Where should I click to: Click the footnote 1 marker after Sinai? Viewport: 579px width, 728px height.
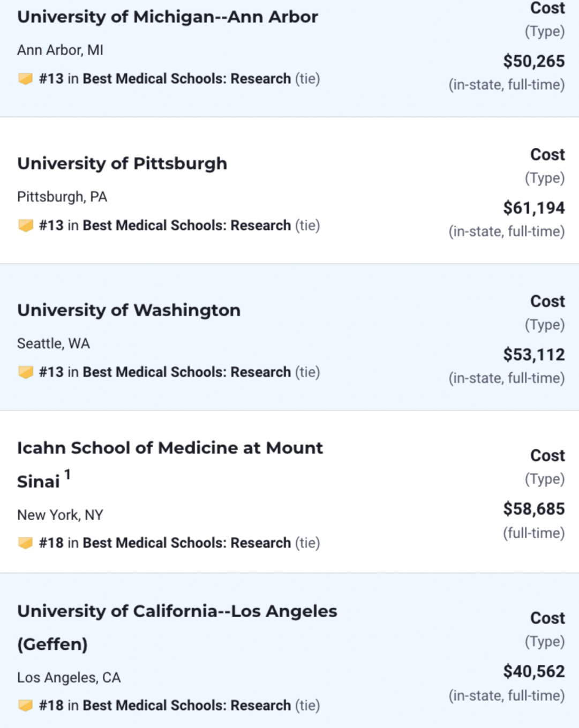67,475
